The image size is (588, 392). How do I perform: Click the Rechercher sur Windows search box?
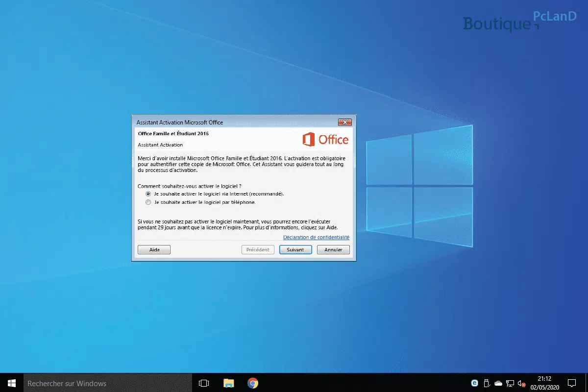108,383
